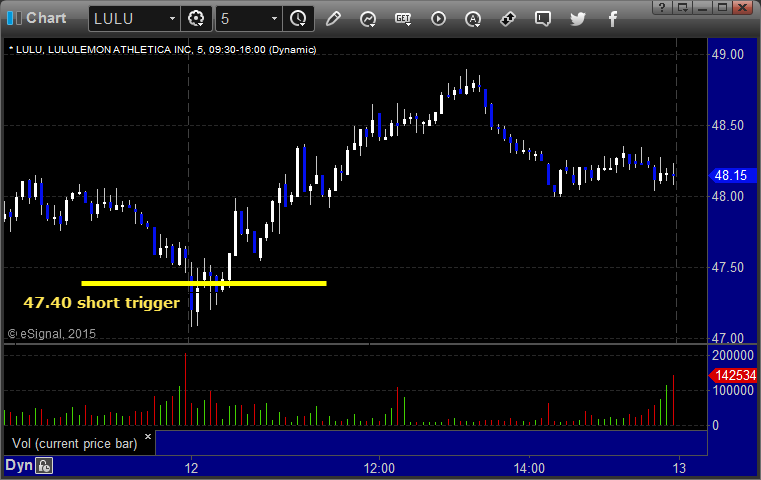Click the Vol (current price bar) label

pyautogui.click(x=75, y=444)
